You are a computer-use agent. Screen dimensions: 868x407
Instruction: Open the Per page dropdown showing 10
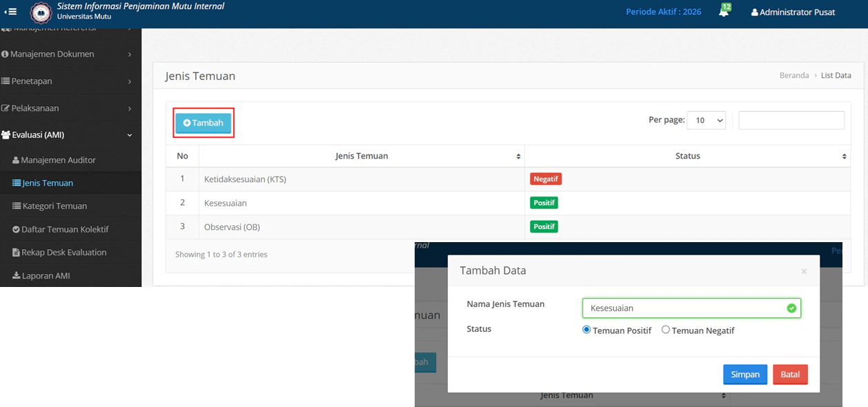pyautogui.click(x=707, y=120)
